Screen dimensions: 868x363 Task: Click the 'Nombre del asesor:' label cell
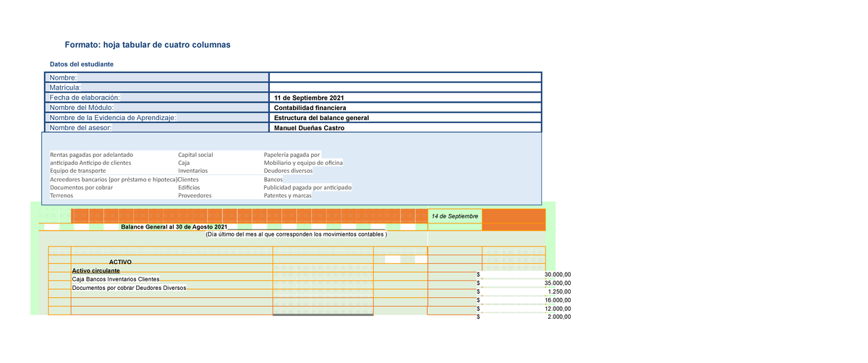tap(156, 128)
